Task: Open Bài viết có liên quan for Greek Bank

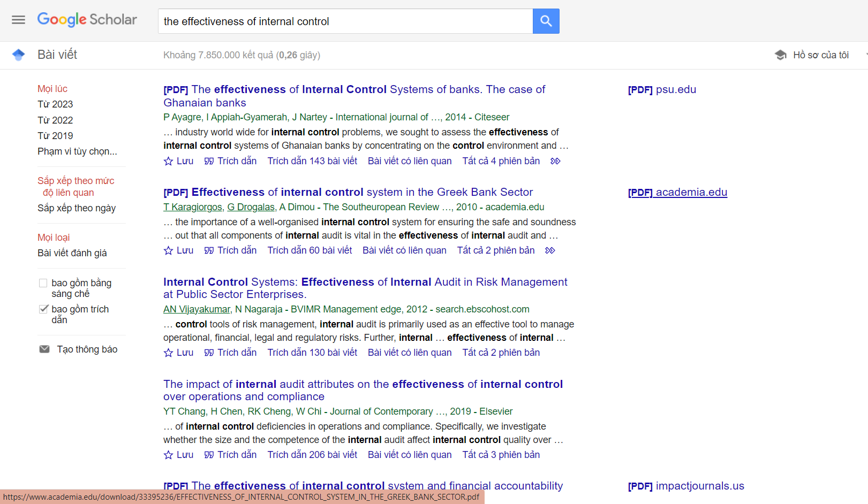Action: 404,250
